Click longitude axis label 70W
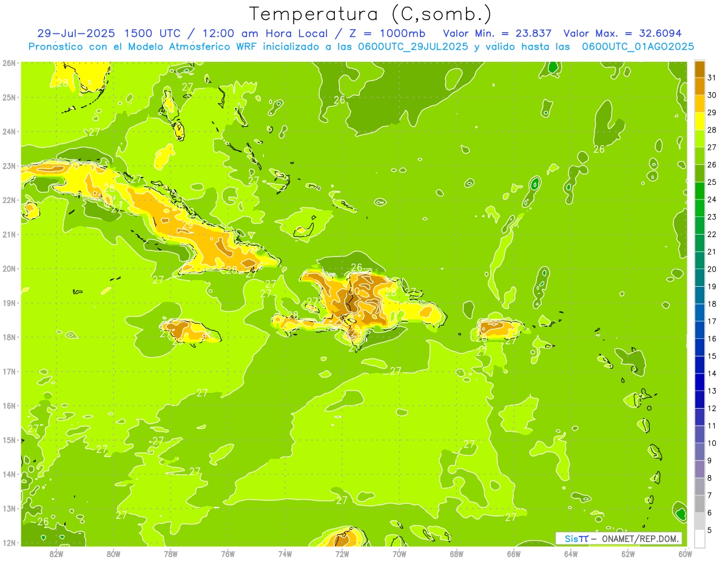Image resolution: width=728 pixels, height=562 pixels. point(399,554)
